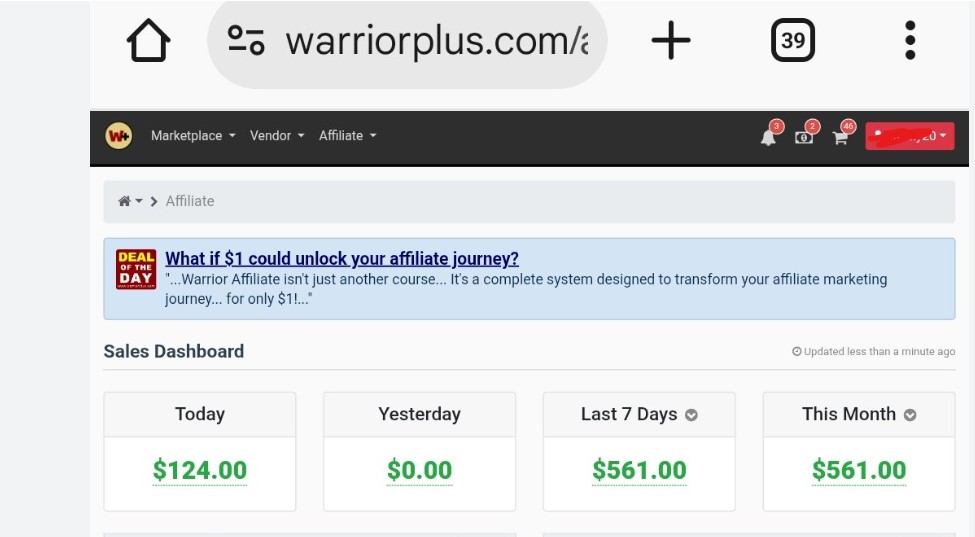975x537 pixels.
Task: Expand the Marketplace menu
Action: point(193,136)
